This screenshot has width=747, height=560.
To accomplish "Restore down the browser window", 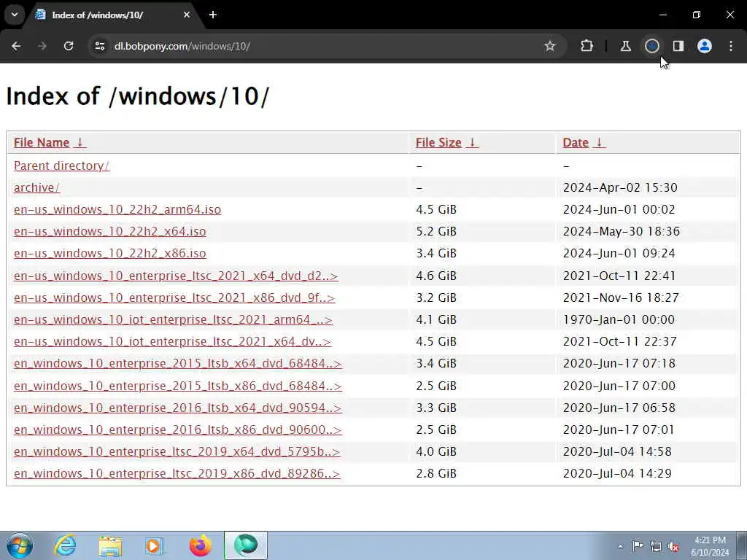I will 697,15.
